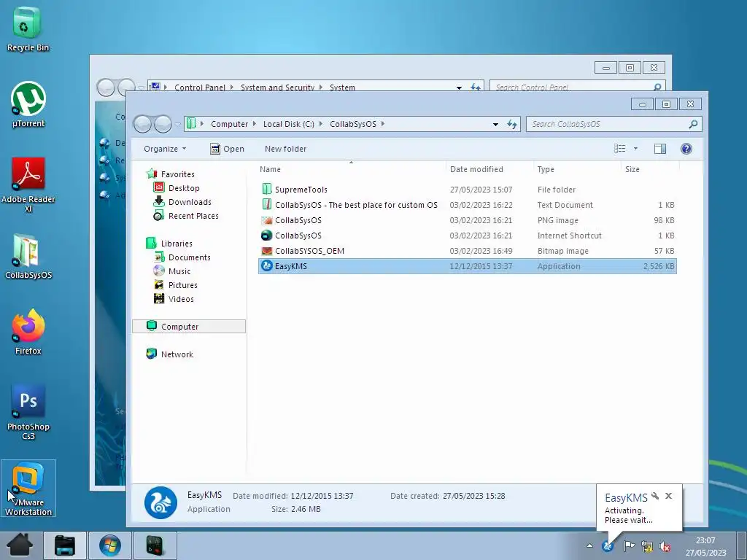Open the file explorer taskbar button
Viewport: 747px width, 560px height.
pos(65,545)
